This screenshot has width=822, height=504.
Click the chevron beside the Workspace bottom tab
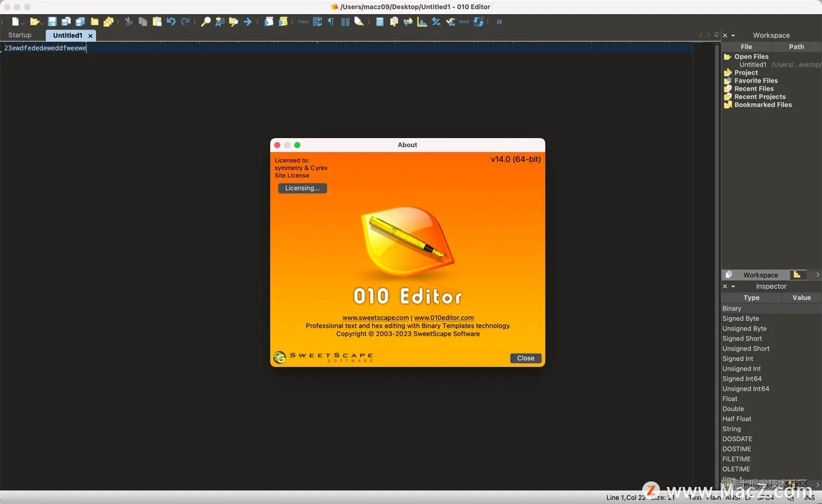[817, 275]
